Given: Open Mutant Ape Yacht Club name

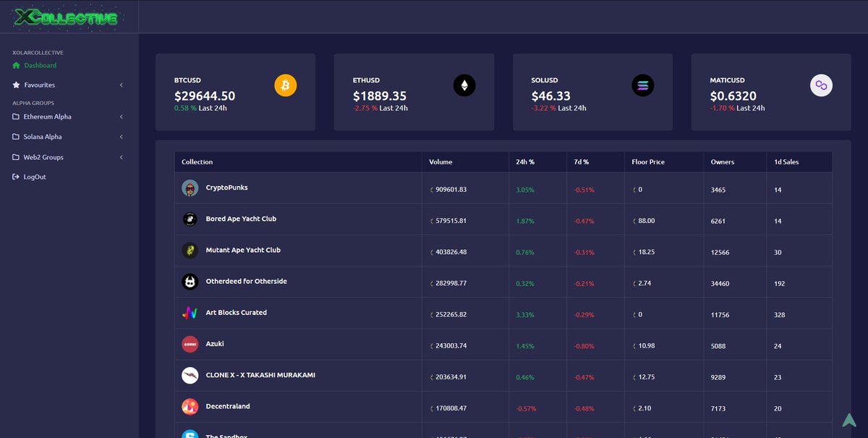Looking at the screenshot, I should pos(243,250).
